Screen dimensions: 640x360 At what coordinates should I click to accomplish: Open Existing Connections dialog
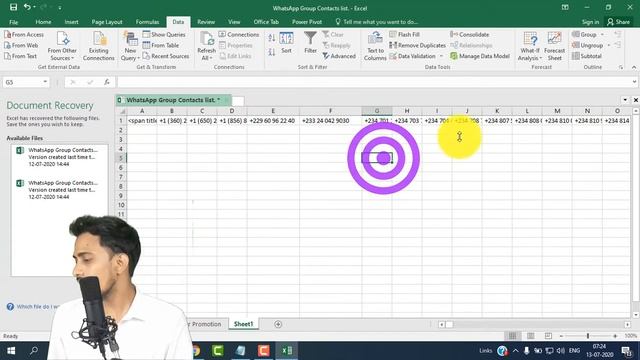coord(99,46)
